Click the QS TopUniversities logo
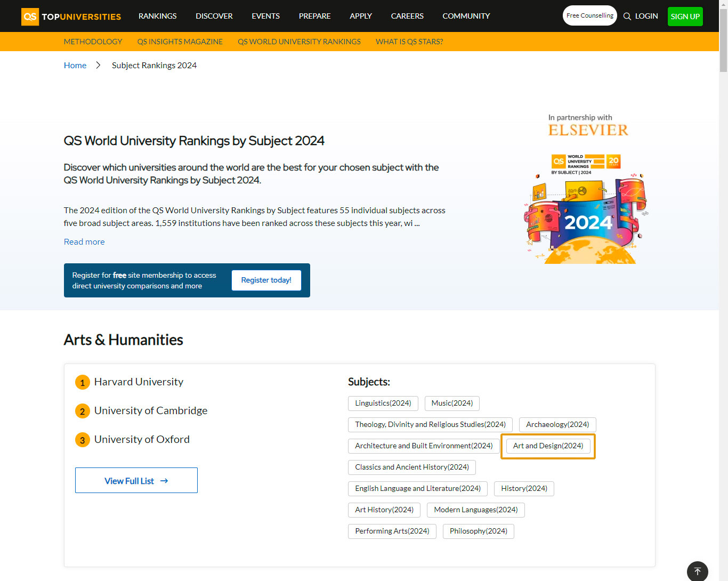 pos(71,17)
